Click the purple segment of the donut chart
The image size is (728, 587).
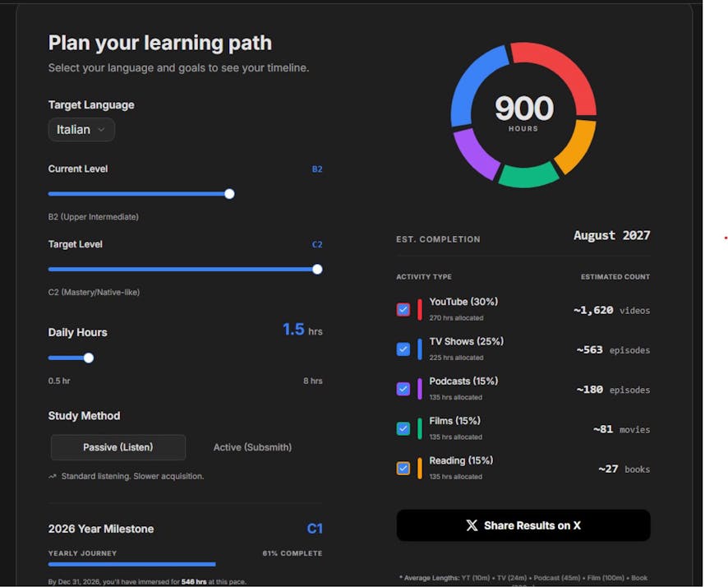476,154
